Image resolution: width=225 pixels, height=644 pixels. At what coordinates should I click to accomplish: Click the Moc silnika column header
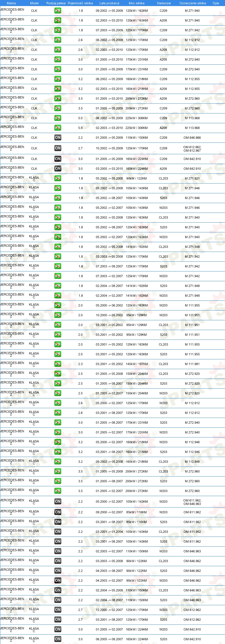pyautogui.click(x=137, y=3)
